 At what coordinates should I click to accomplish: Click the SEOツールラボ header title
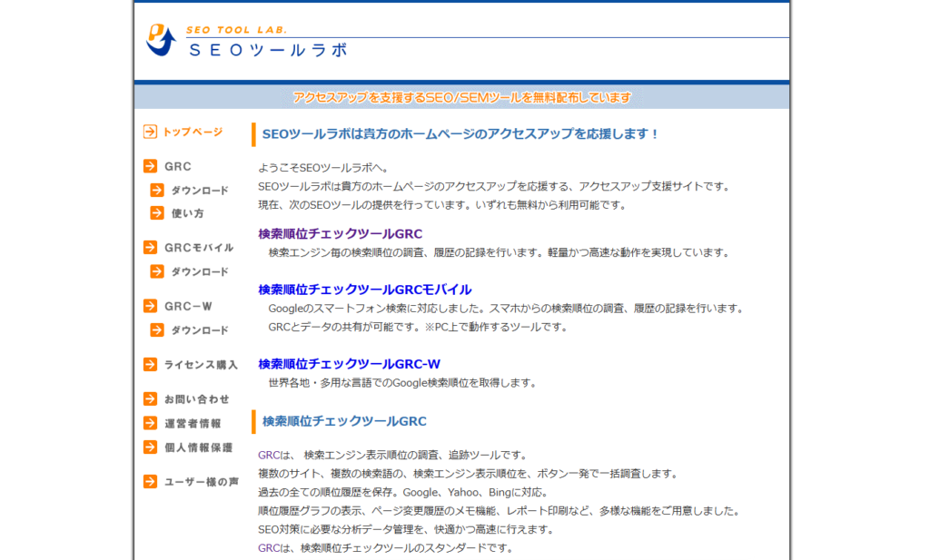tap(268, 50)
